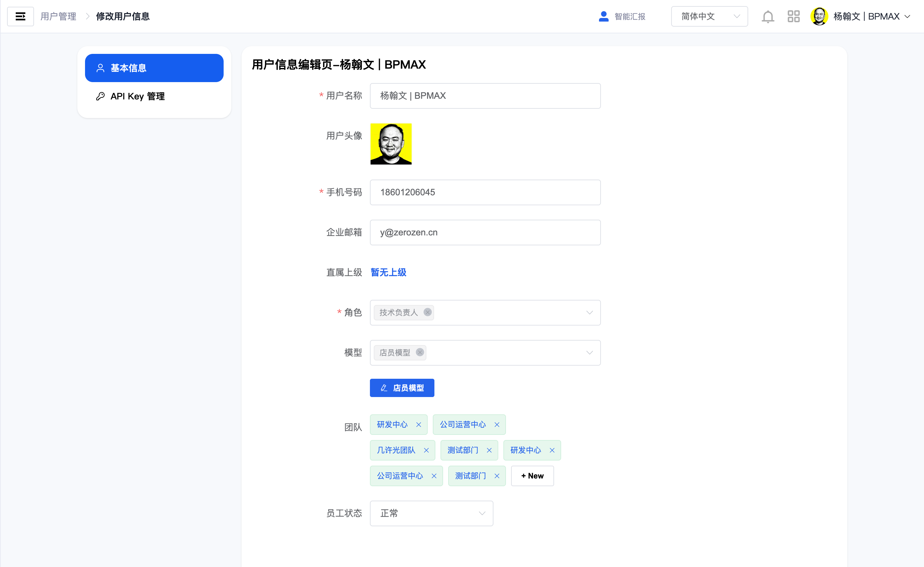Click header username 杨翰文 | BPMAX
This screenshot has width=924, height=567.
[x=866, y=16]
